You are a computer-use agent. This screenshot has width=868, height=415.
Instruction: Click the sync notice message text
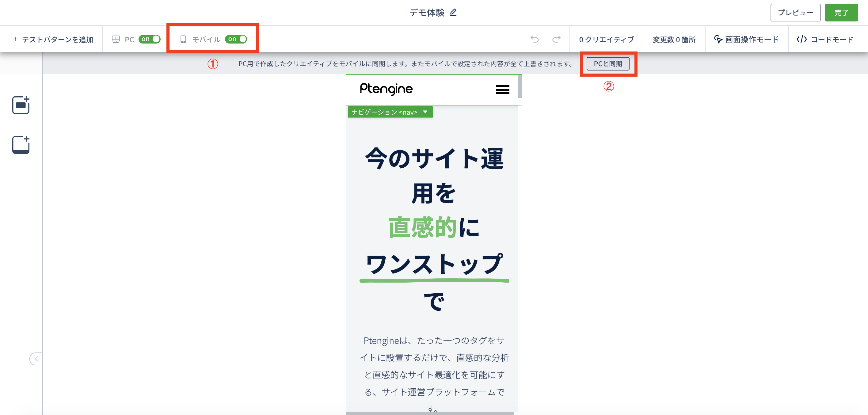pyautogui.click(x=405, y=64)
